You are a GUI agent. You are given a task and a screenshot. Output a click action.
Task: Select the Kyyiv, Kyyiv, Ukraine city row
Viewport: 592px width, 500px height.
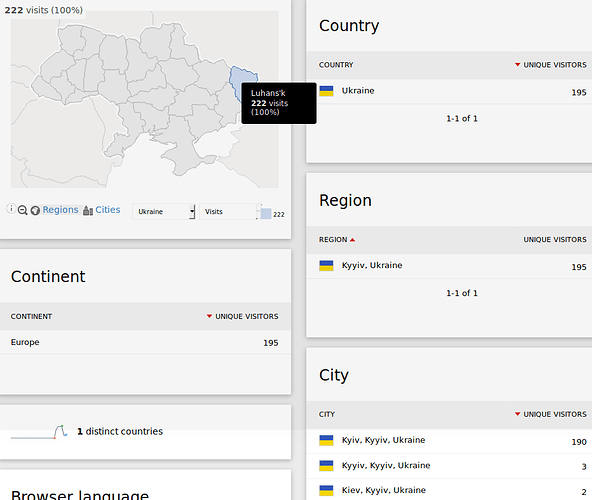449,466
